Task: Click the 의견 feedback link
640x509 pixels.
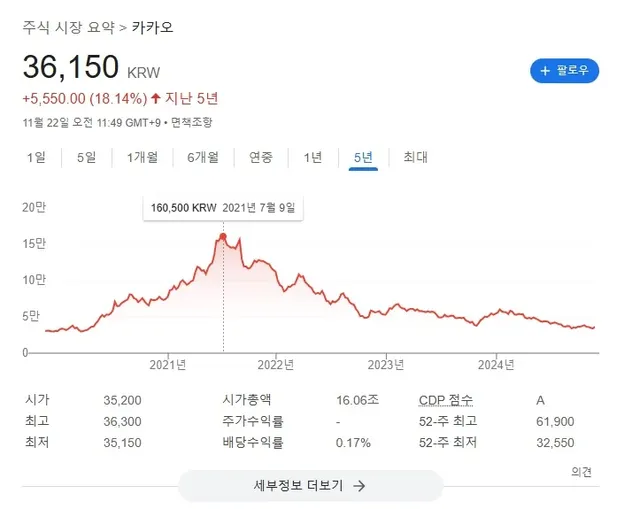Action: tap(582, 471)
